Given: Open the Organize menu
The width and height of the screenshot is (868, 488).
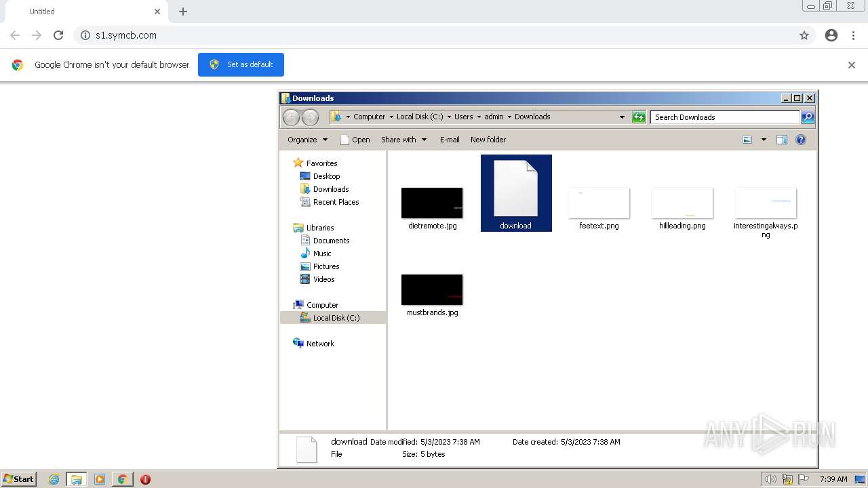Looking at the screenshot, I should (x=307, y=140).
